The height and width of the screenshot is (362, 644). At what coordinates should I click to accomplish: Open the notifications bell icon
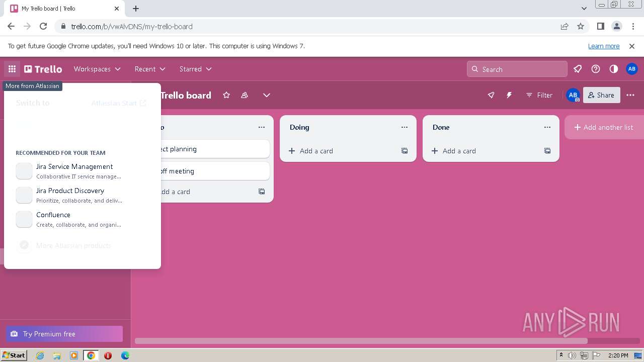coord(578,69)
